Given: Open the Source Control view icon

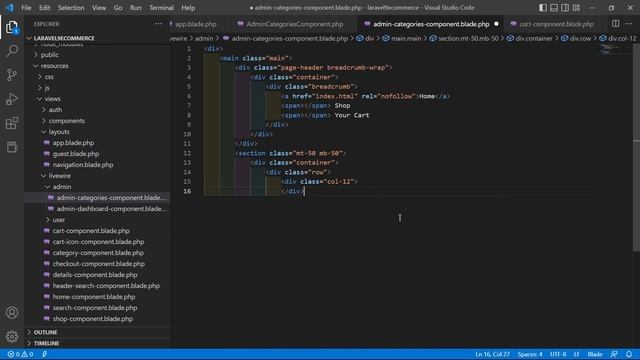Looking at the screenshot, I should [12, 75].
